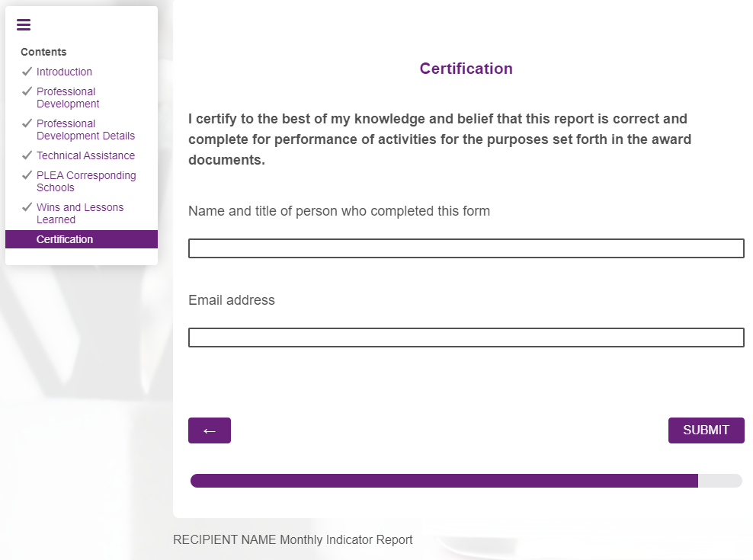Click the checkmark beside Wins and Lessons Learned
Image resolution: width=753 pixels, height=560 pixels.
click(27, 207)
